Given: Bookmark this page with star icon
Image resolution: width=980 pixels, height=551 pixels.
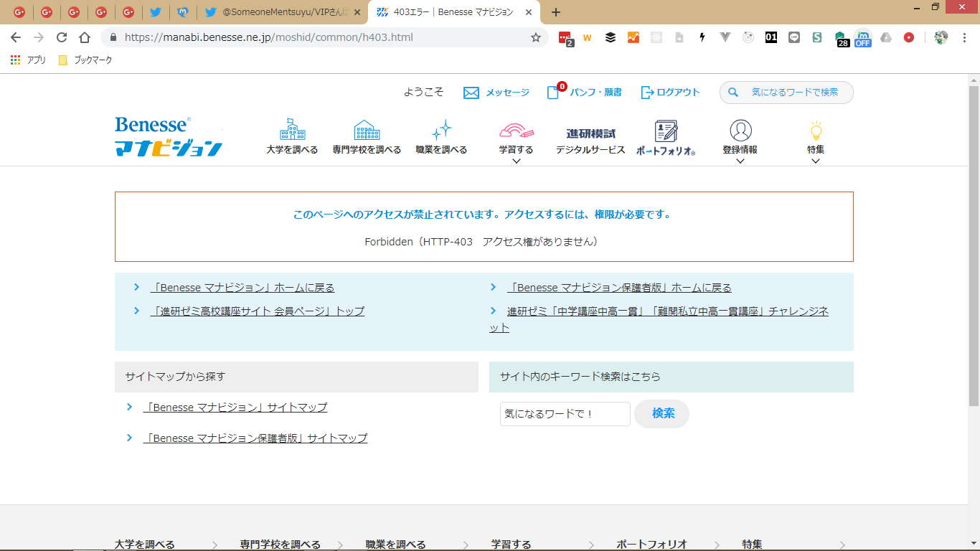Looking at the screenshot, I should pos(536,37).
